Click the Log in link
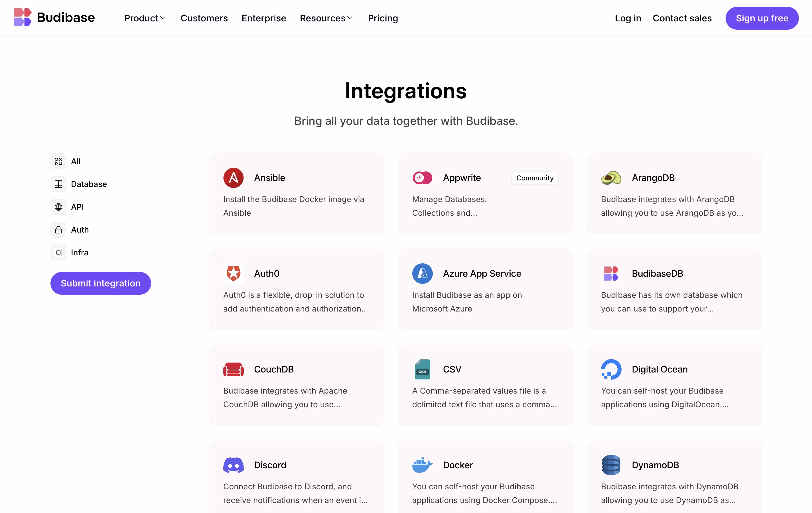 click(628, 18)
